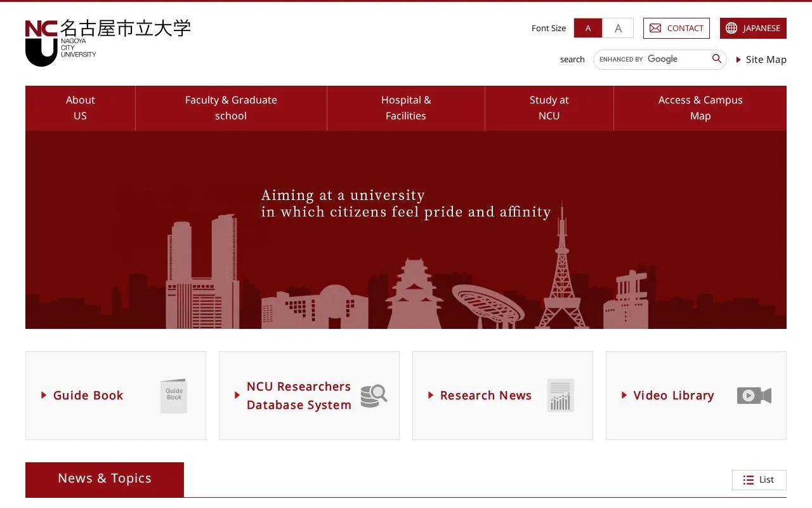The width and height of the screenshot is (812, 508).
Task: Open the Nagoya City University logo
Action: coord(108,43)
